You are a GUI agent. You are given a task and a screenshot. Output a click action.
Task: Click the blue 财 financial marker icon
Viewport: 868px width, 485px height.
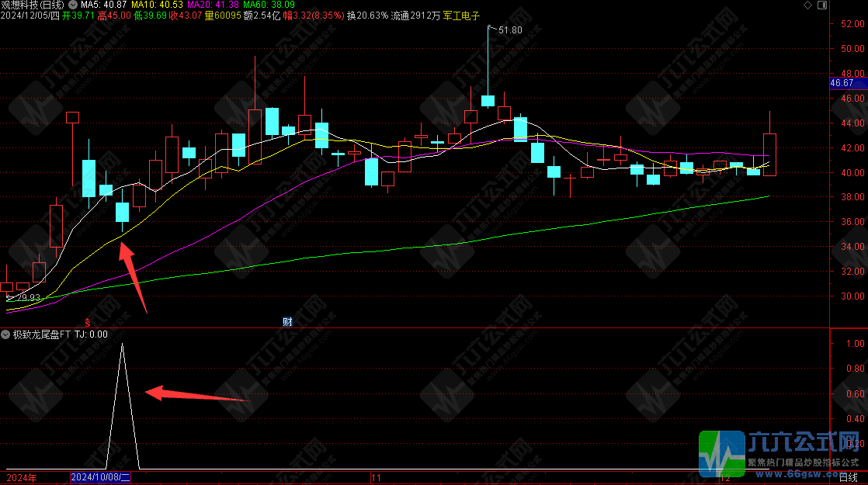point(286,321)
